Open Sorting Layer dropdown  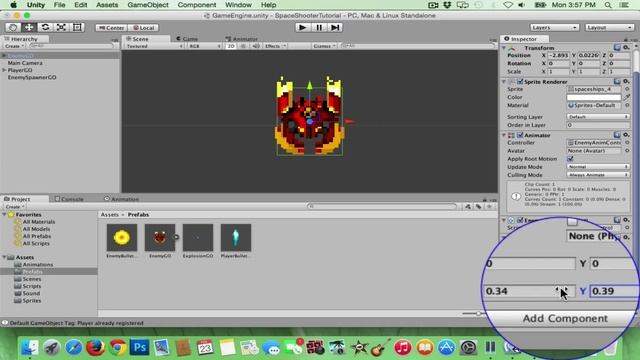point(598,117)
